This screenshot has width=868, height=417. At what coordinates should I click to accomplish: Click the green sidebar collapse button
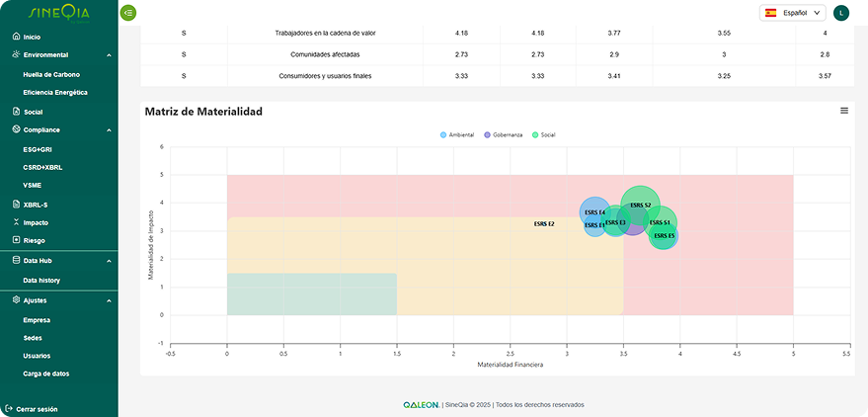point(128,13)
